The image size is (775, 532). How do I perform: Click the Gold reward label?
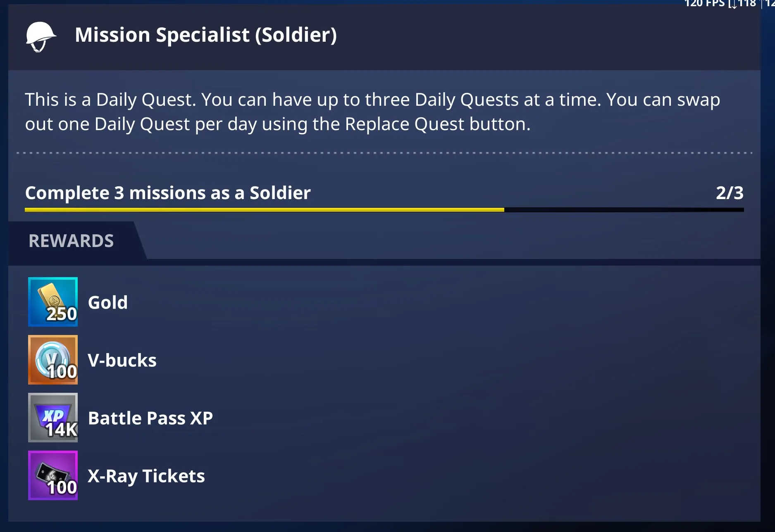[x=108, y=302]
